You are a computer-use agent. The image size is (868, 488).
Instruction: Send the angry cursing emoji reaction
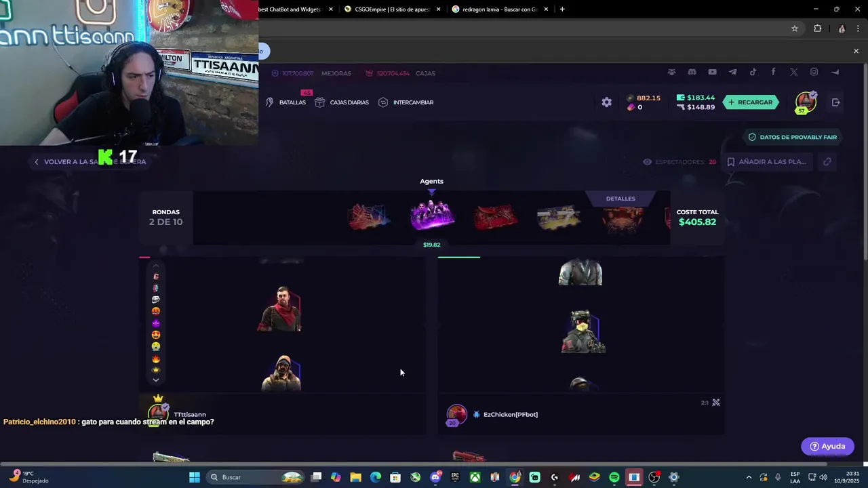[x=156, y=311]
